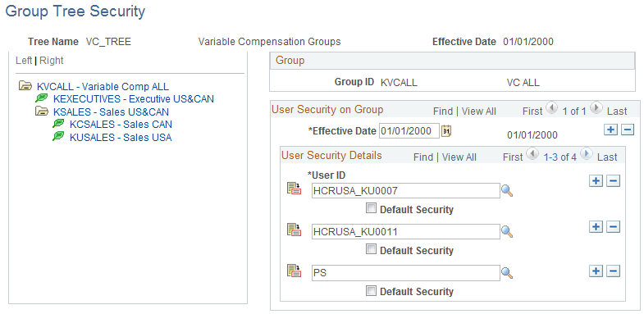The image size is (644, 314).
Task: Click the 1 of 1 row counter
Action: coord(574,111)
